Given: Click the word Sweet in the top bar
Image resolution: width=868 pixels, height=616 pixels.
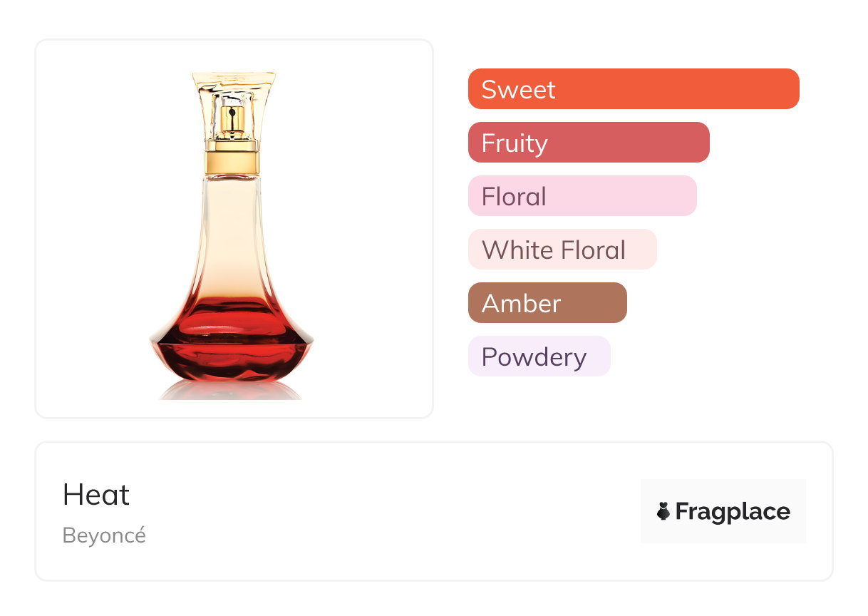Looking at the screenshot, I should pos(518,90).
